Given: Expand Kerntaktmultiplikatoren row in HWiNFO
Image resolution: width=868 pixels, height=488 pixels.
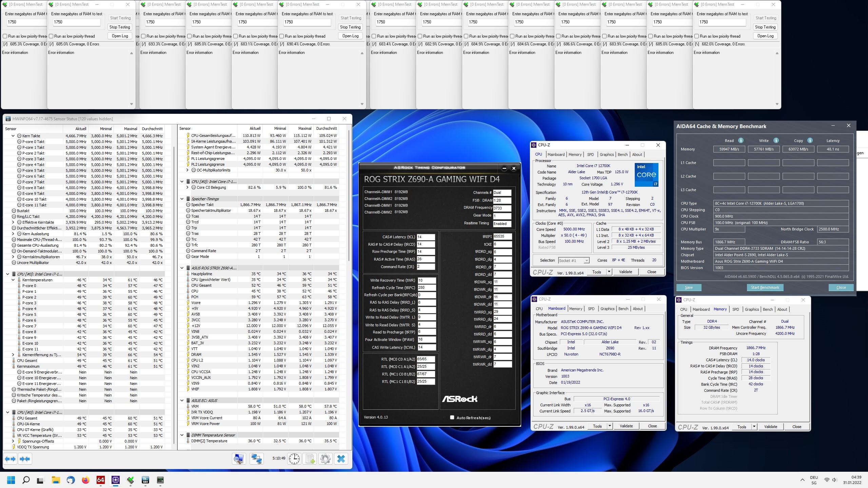Looking at the screenshot, I should tap(13, 257).
